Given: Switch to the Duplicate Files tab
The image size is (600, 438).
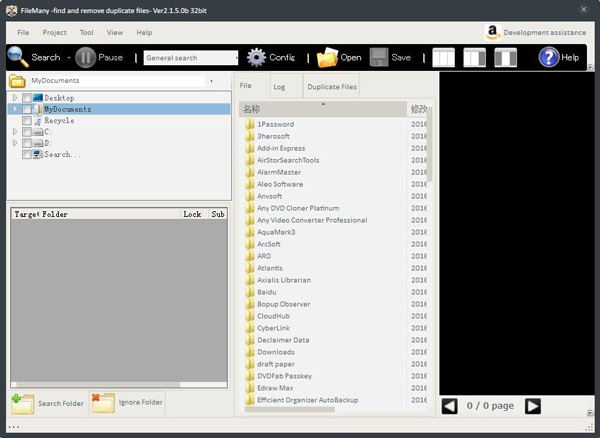Looking at the screenshot, I should [x=332, y=87].
